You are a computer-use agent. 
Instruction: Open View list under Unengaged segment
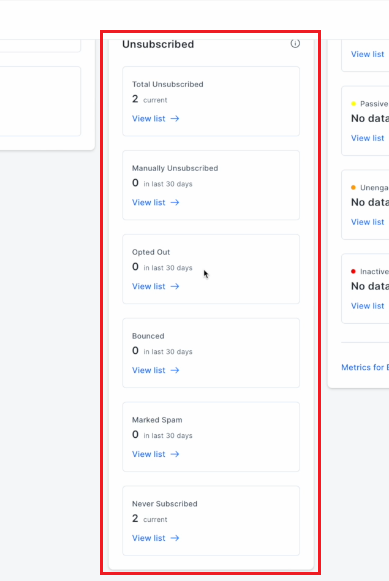[x=368, y=222]
